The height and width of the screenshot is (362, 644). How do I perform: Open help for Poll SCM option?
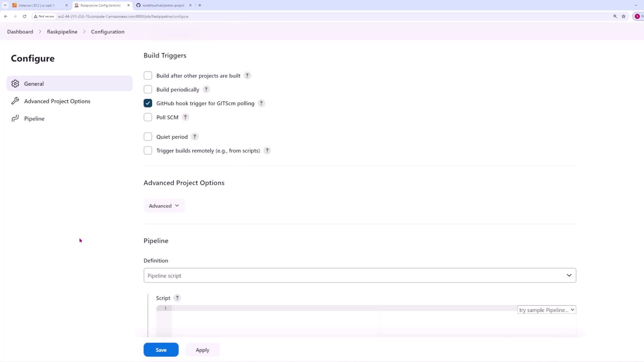185,117
